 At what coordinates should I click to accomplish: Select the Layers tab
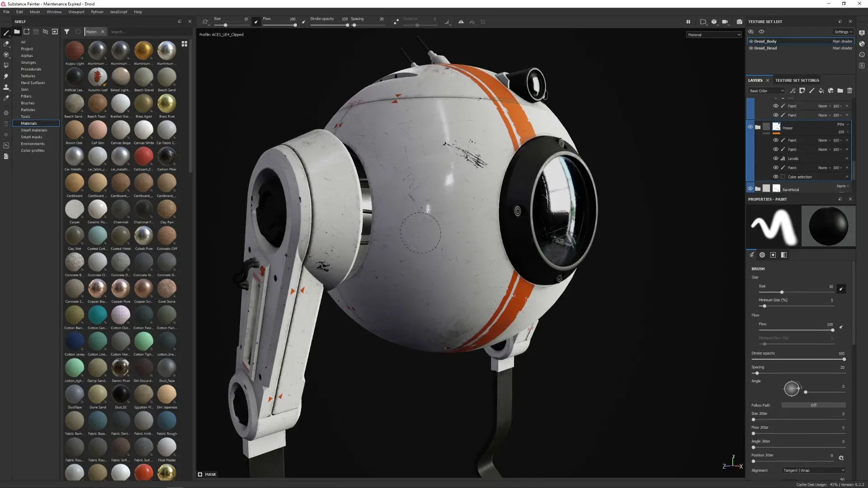click(755, 80)
